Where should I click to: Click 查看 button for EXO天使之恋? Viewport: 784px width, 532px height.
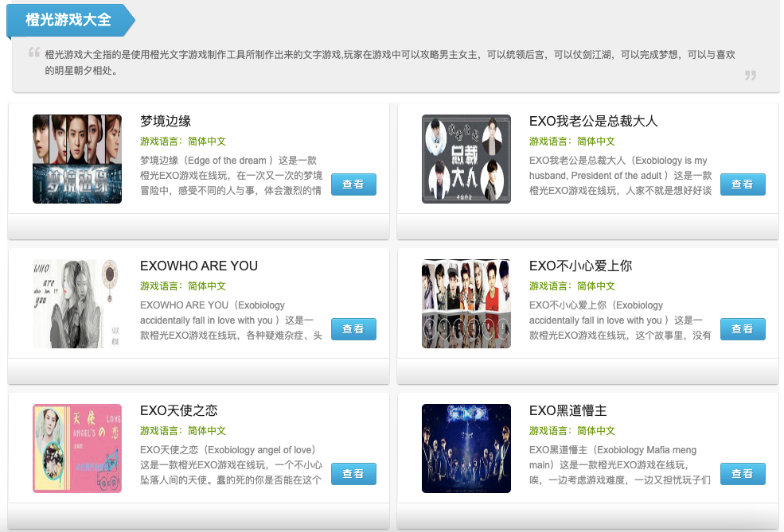point(353,474)
